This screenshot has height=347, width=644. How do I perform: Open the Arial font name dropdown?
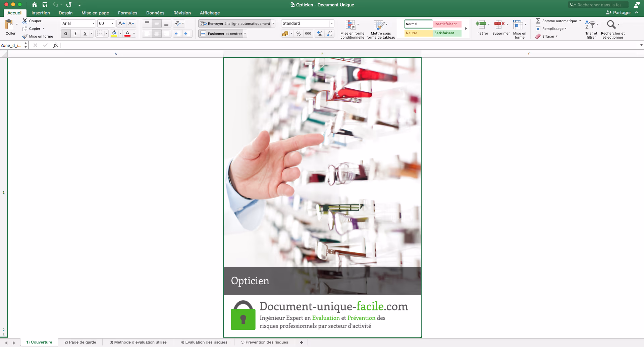coord(93,23)
